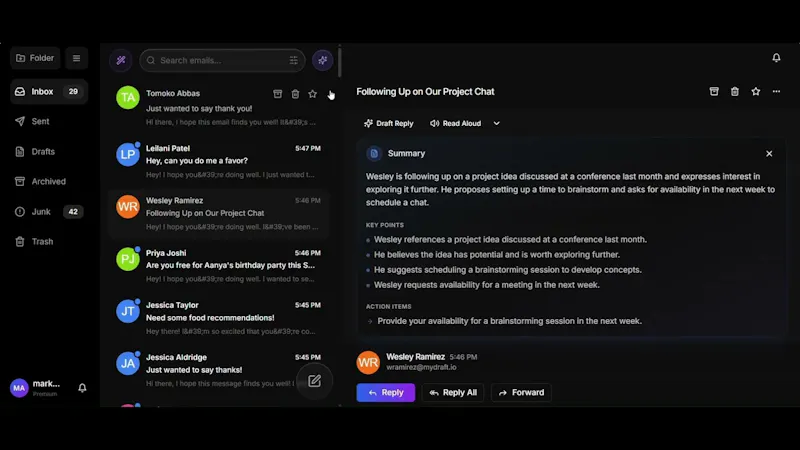
Task: Open Leilani Patel email
Action: tap(218, 161)
